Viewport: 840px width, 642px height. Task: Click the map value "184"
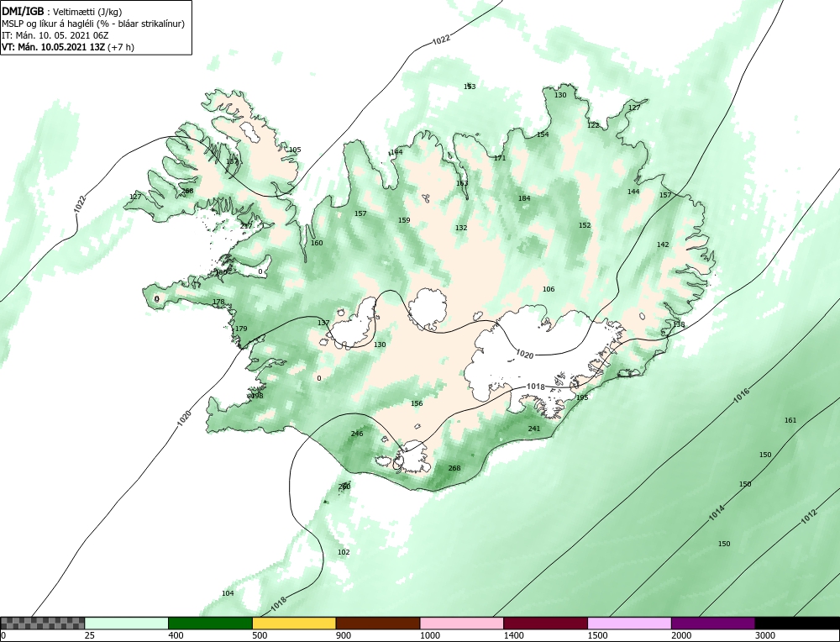coord(524,198)
